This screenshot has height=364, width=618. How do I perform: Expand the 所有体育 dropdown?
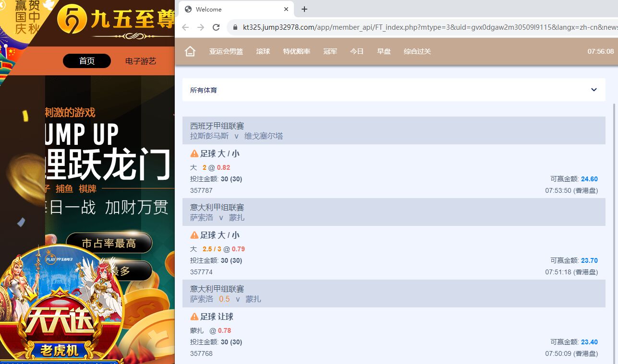pyautogui.click(x=594, y=90)
